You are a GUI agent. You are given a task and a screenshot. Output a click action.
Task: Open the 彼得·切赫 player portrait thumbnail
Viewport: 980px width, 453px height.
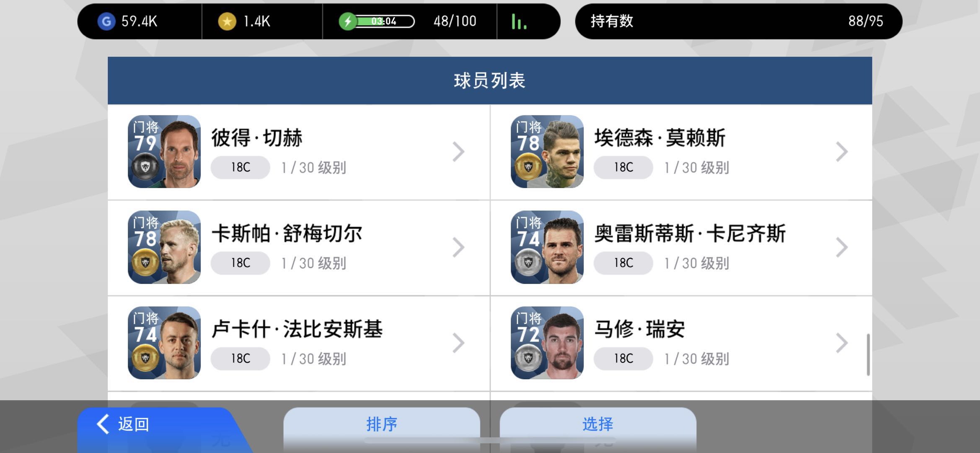(164, 151)
